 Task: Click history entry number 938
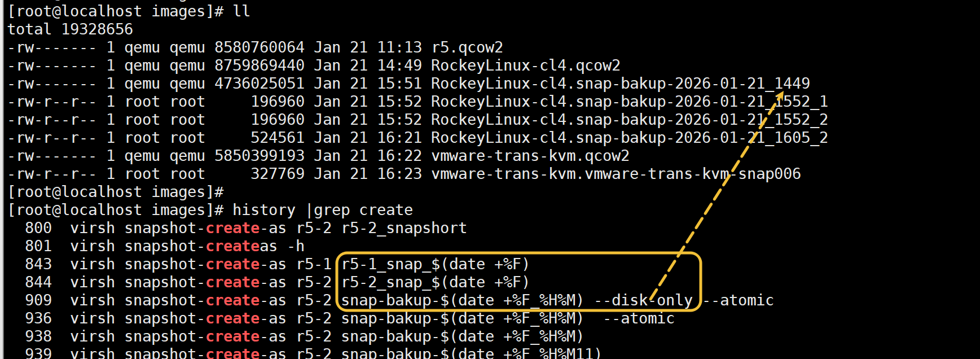(38, 336)
